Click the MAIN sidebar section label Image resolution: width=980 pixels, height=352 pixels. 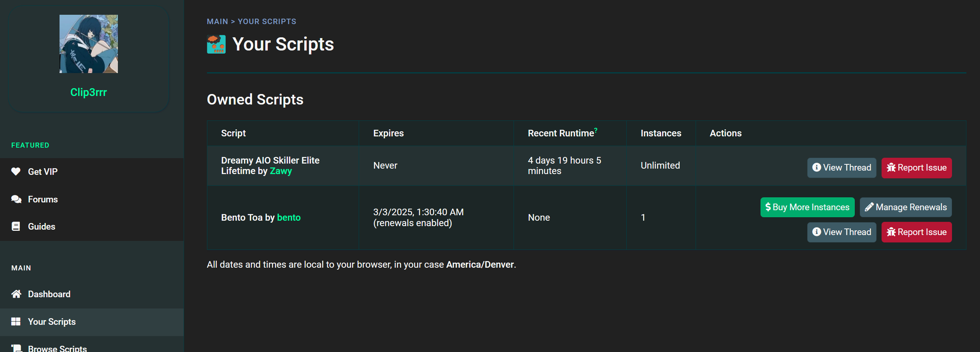[x=21, y=268]
